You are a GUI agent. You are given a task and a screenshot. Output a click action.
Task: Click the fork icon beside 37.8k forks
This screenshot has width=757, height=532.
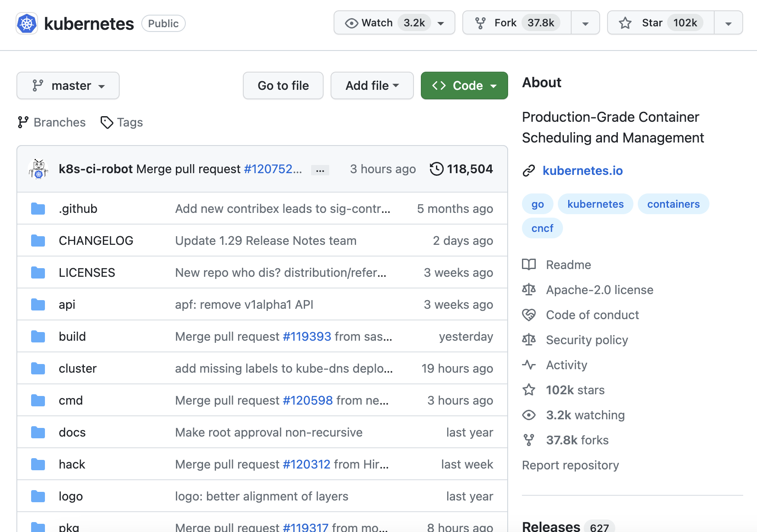pos(529,440)
